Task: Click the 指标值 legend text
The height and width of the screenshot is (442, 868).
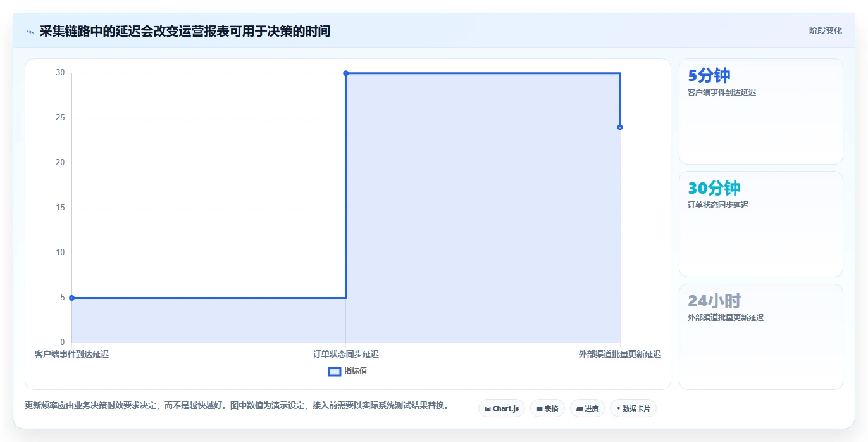Action: tap(356, 371)
